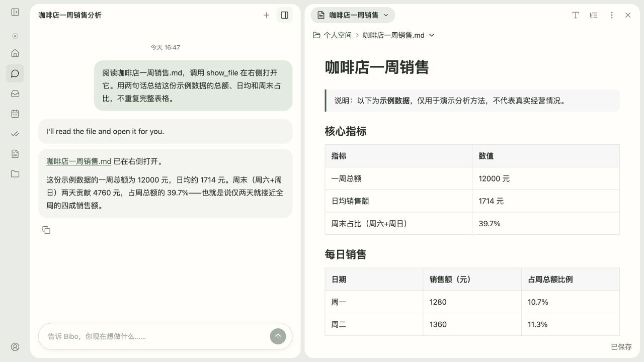Collapse the left sidebar panel icon
Viewport: 644px width, 362px height.
(15, 12)
